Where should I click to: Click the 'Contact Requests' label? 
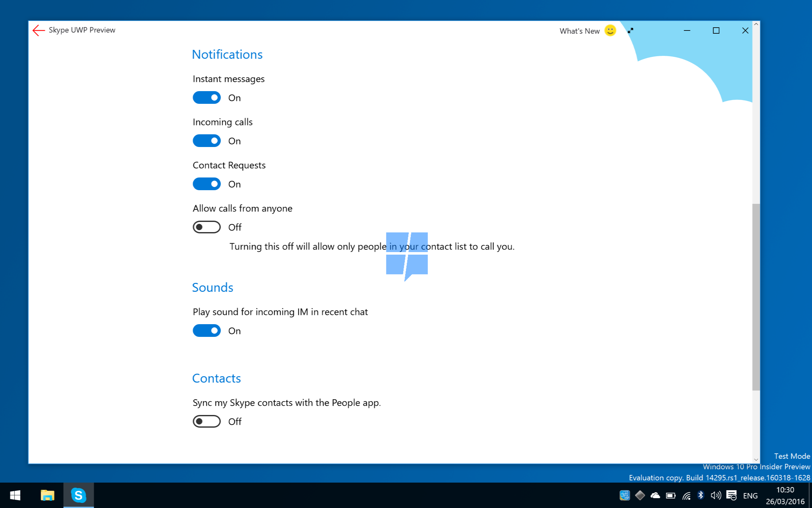pos(229,165)
